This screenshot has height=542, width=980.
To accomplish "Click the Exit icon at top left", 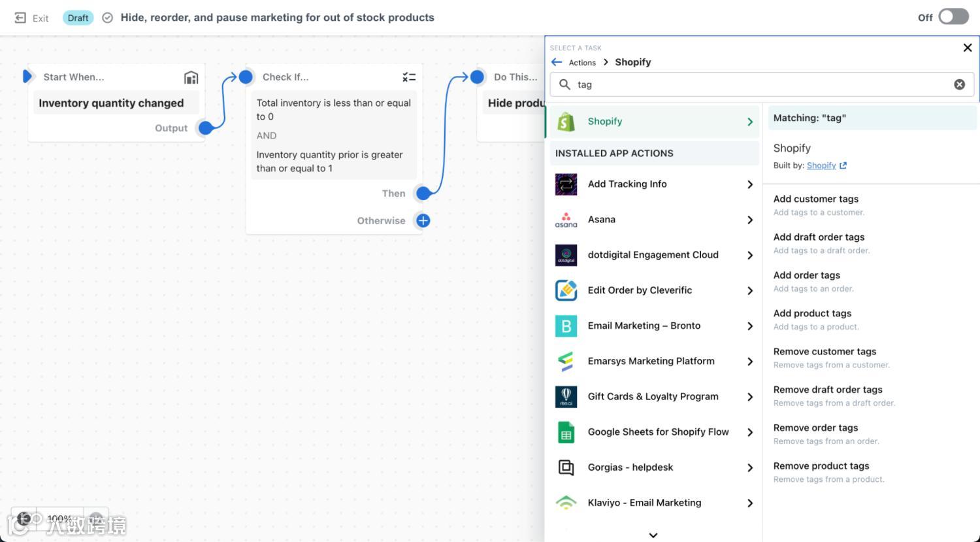I will click(20, 18).
